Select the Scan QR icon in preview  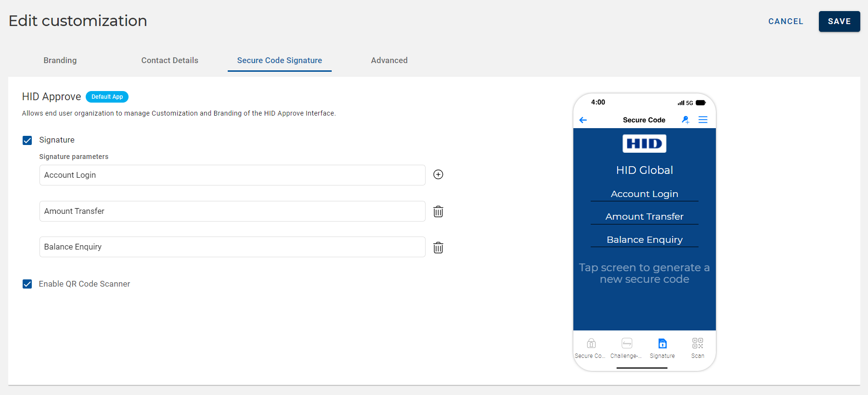coord(698,343)
